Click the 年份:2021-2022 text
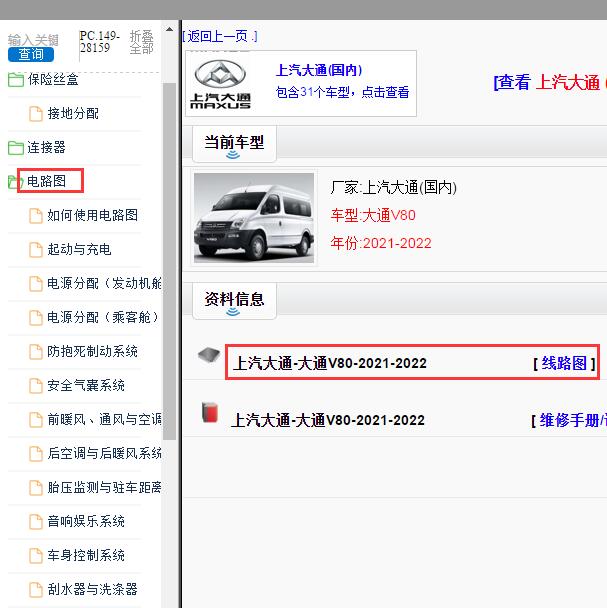 [381, 244]
